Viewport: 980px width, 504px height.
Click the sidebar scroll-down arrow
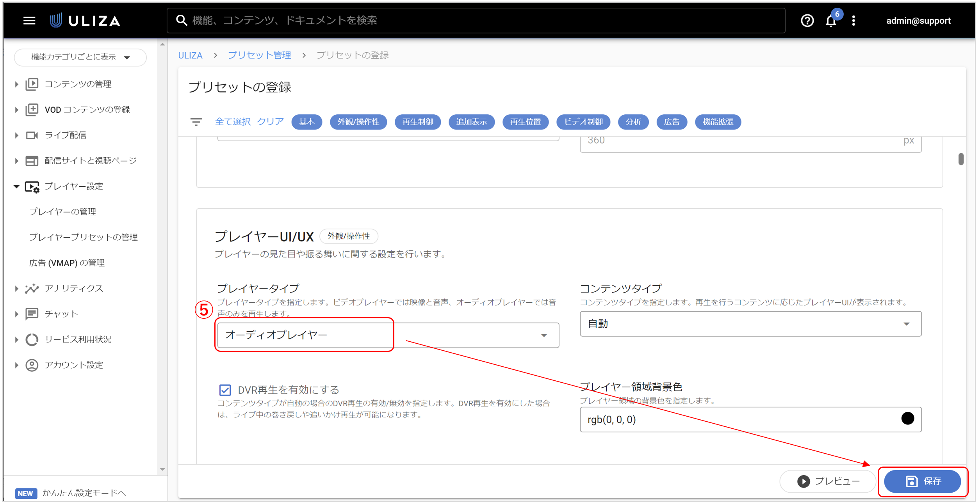coord(162,470)
